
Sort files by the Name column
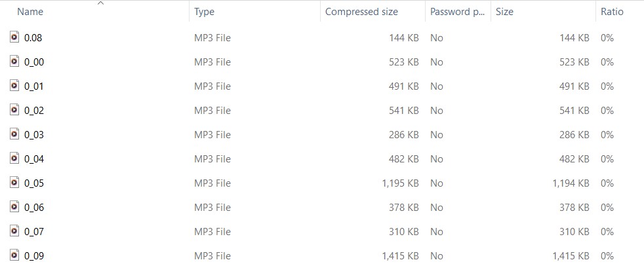pyautogui.click(x=30, y=12)
